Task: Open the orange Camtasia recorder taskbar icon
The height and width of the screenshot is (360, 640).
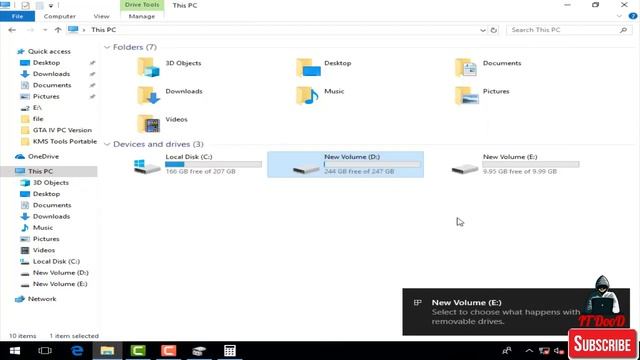Action: (169, 351)
